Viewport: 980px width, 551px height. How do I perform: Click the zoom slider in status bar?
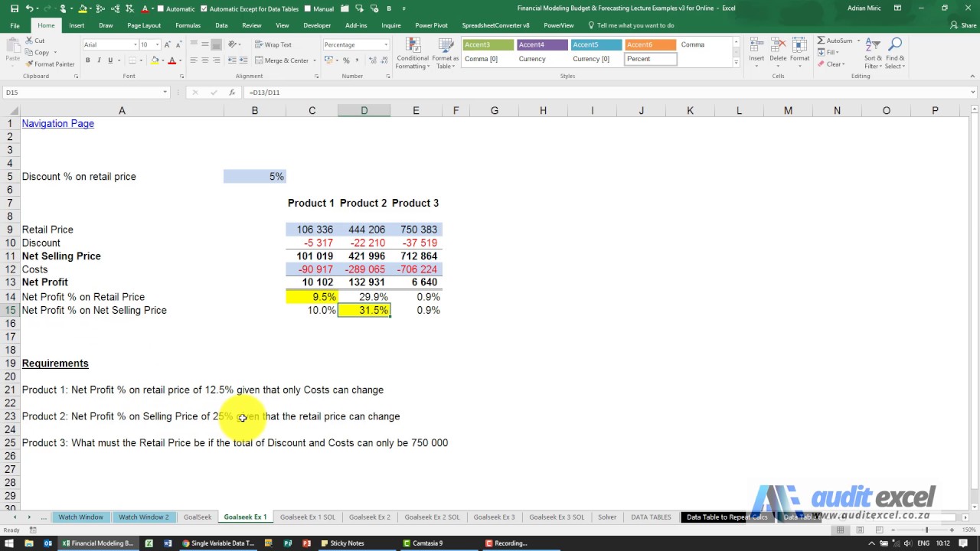(x=926, y=530)
